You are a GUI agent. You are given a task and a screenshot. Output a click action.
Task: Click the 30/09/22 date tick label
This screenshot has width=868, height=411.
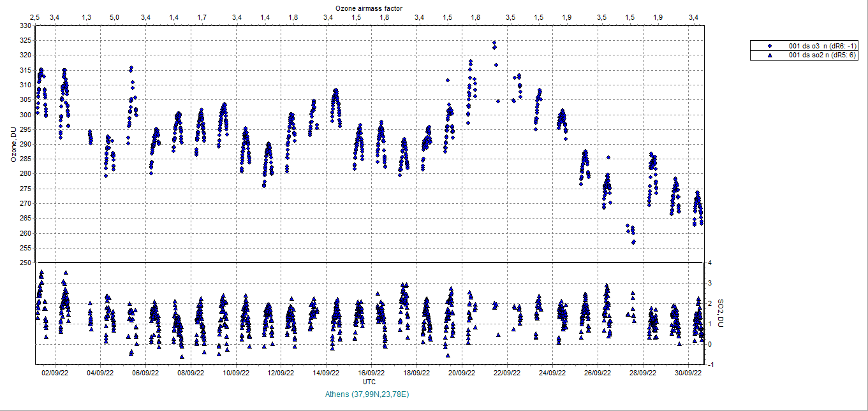coord(688,373)
